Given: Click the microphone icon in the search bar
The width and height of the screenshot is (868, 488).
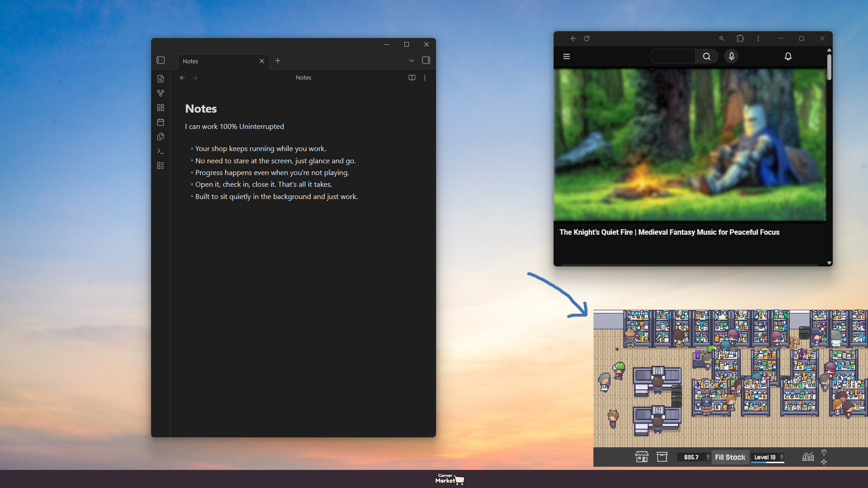Looking at the screenshot, I should click(x=731, y=56).
